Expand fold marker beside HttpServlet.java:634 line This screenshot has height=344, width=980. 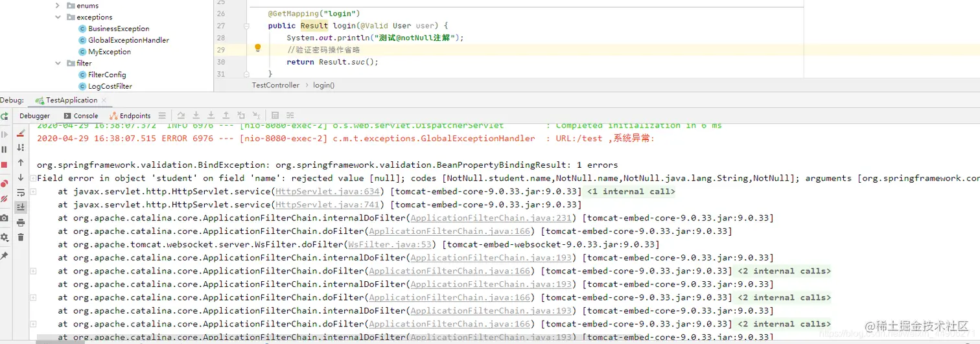33,192
